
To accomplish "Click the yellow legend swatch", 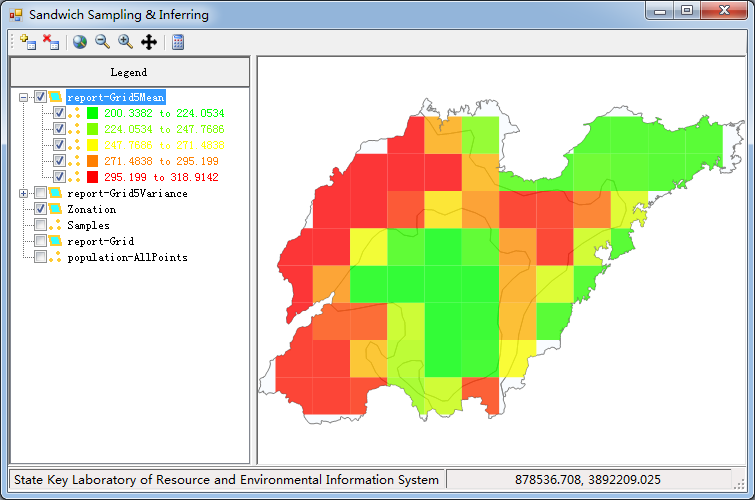I will click(x=92, y=145).
